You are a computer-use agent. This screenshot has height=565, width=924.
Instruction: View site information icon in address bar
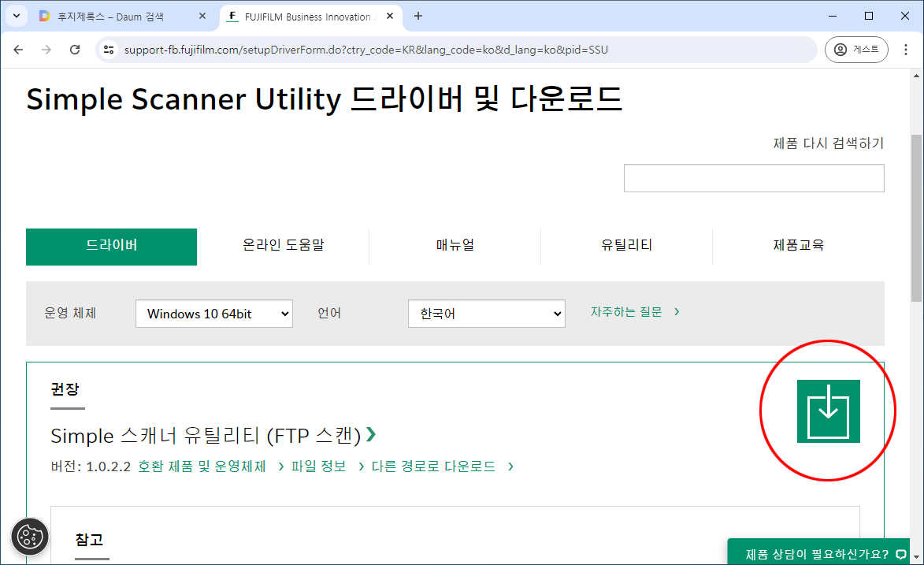pyautogui.click(x=109, y=50)
